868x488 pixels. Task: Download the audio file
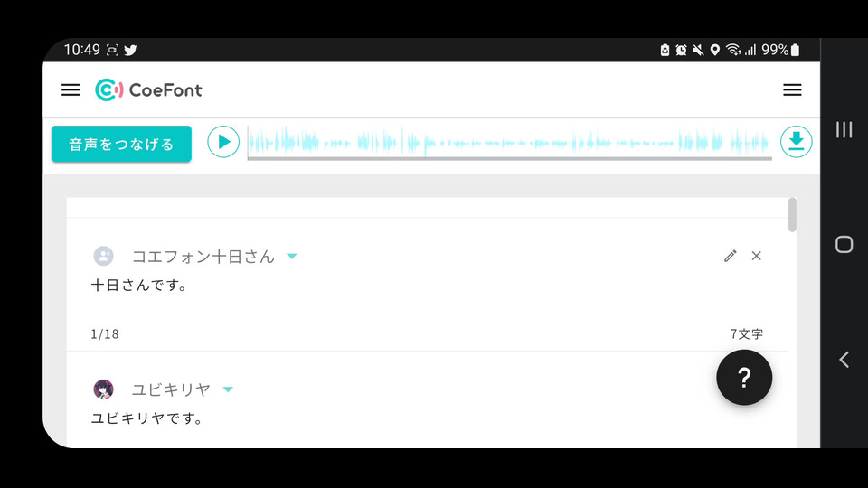click(x=796, y=142)
